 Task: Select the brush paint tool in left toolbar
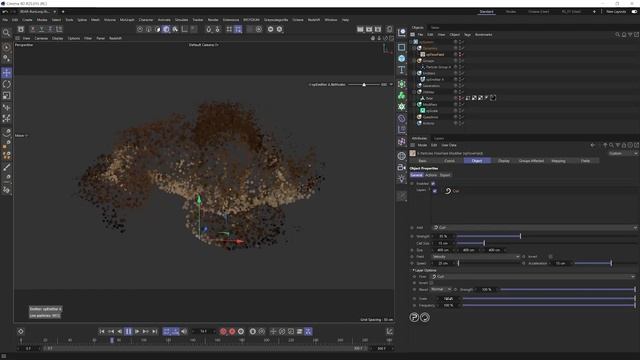click(x=7, y=167)
